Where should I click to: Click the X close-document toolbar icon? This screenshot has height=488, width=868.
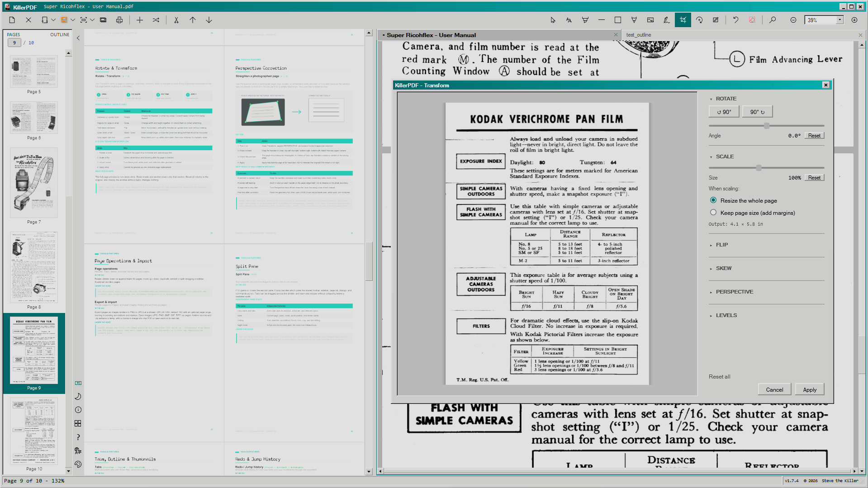click(x=28, y=20)
